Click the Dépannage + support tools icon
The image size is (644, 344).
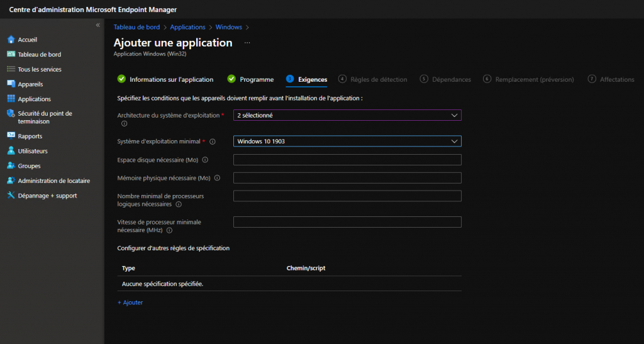[x=11, y=195]
